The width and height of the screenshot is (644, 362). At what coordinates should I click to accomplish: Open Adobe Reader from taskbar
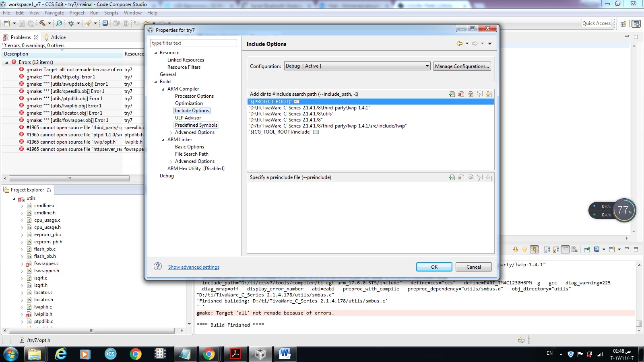click(235, 354)
